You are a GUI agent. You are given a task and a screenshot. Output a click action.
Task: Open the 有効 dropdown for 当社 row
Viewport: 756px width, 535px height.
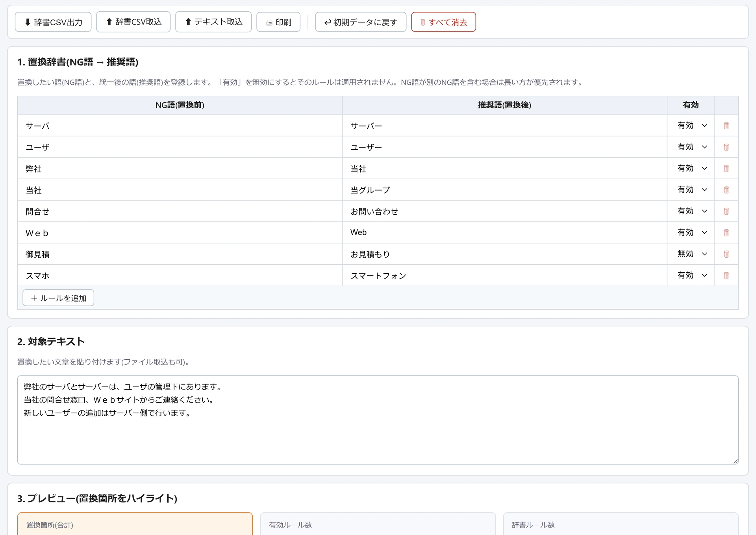click(691, 189)
